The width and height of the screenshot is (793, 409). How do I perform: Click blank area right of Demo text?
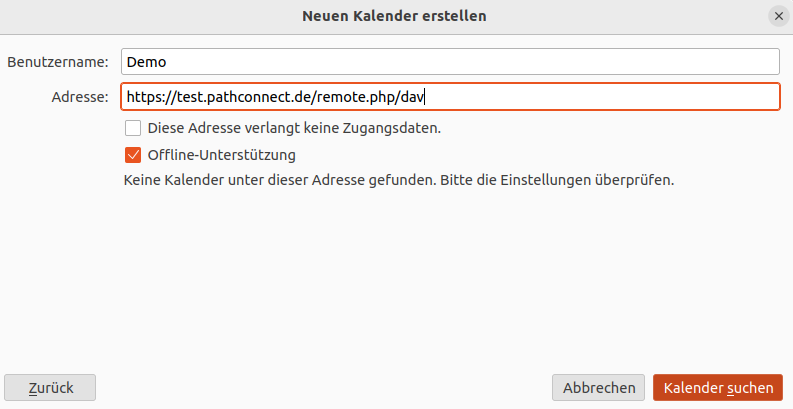point(473,62)
